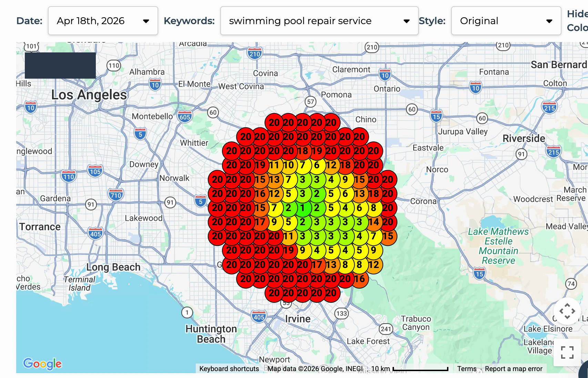
Task: Click the Huntington Beach map label
Action: (x=211, y=334)
